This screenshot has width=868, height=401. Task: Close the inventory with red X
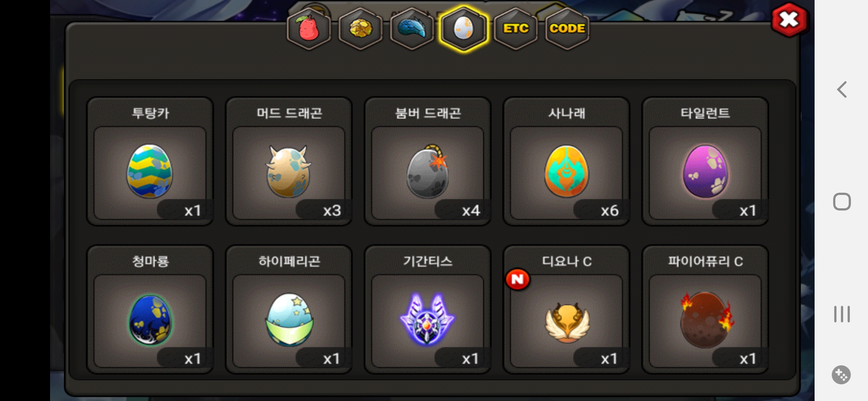(789, 20)
